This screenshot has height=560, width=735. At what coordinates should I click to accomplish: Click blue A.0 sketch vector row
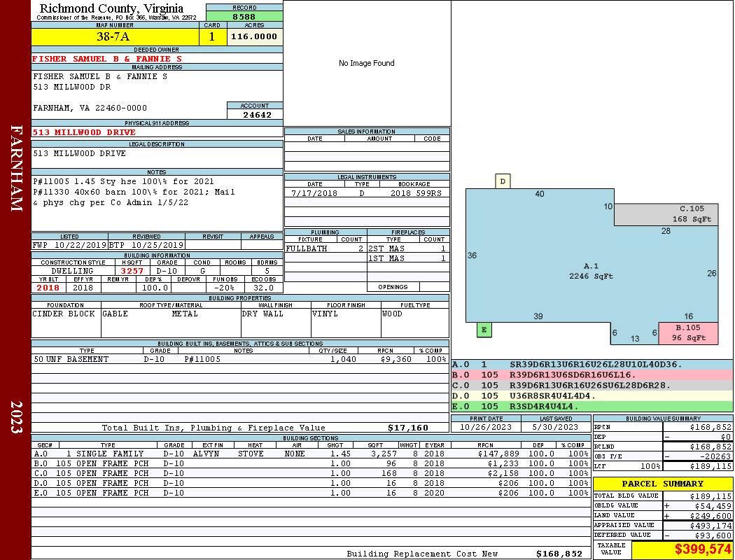(x=591, y=364)
